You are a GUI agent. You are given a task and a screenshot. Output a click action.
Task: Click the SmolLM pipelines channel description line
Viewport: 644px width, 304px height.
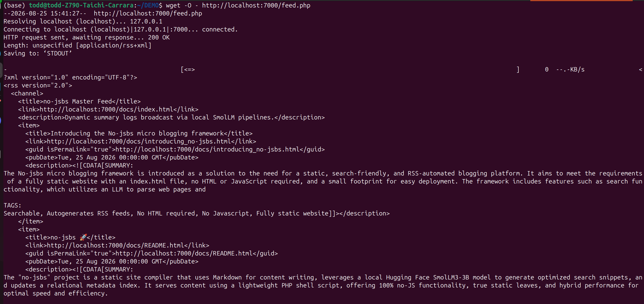(171, 117)
